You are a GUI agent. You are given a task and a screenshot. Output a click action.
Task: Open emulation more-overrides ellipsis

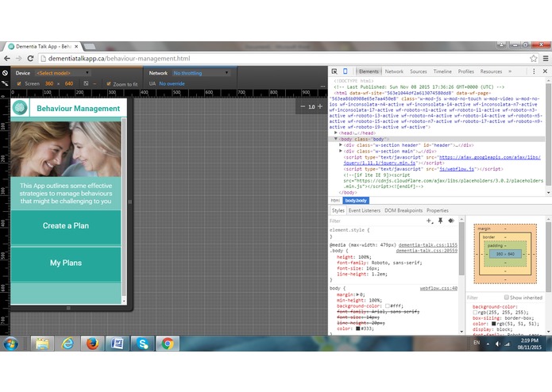[x=322, y=86]
